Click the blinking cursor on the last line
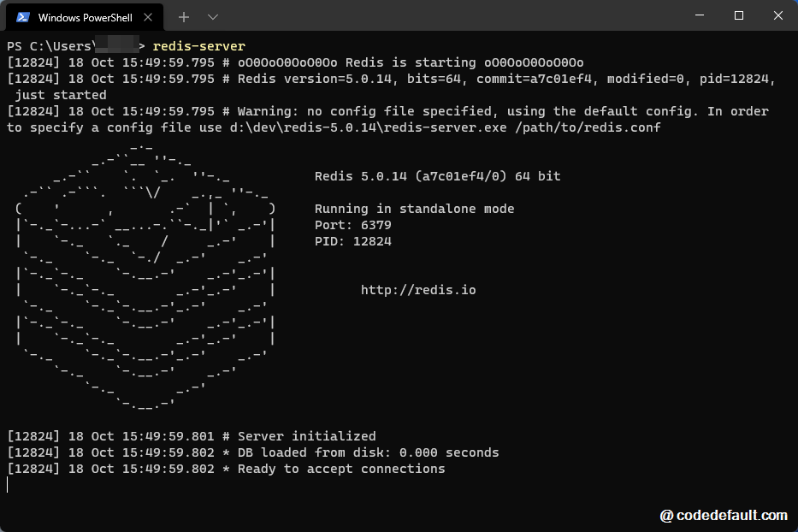 click(8, 485)
